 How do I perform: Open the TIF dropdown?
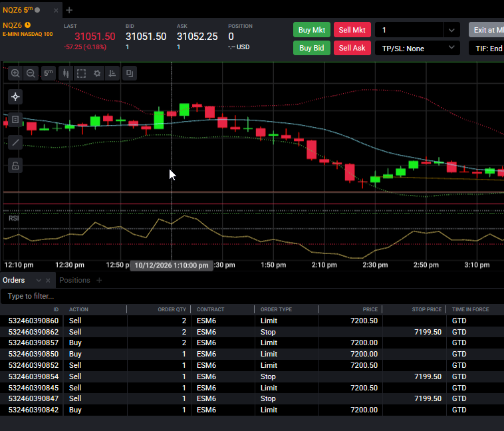click(x=486, y=49)
